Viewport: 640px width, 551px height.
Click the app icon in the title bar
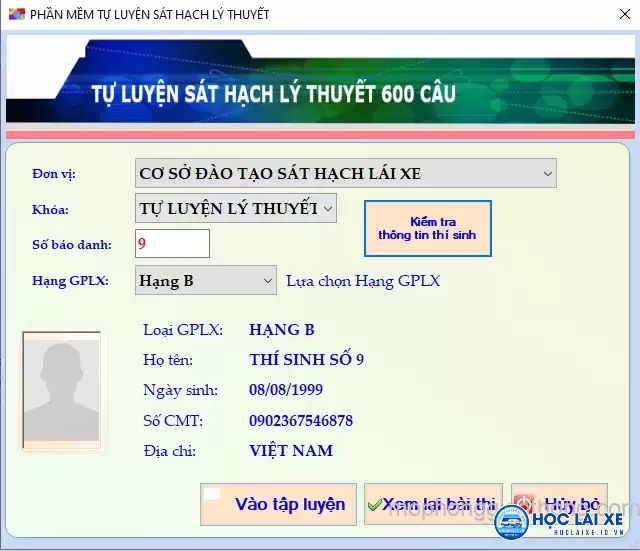(x=17, y=15)
